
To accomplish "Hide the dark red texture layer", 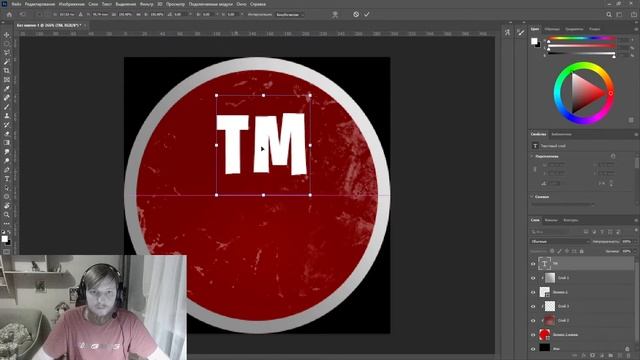I will [533, 320].
